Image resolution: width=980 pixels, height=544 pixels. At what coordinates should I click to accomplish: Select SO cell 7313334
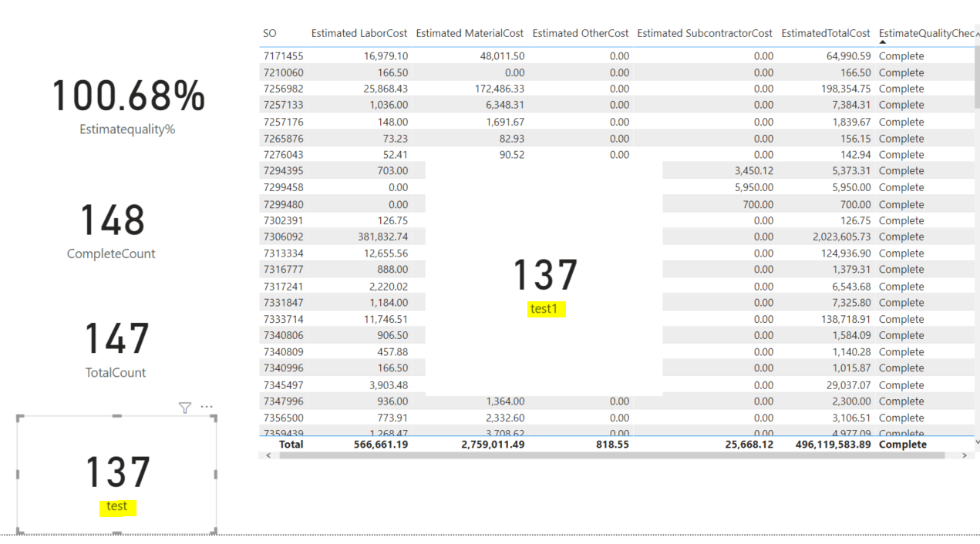(x=283, y=253)
